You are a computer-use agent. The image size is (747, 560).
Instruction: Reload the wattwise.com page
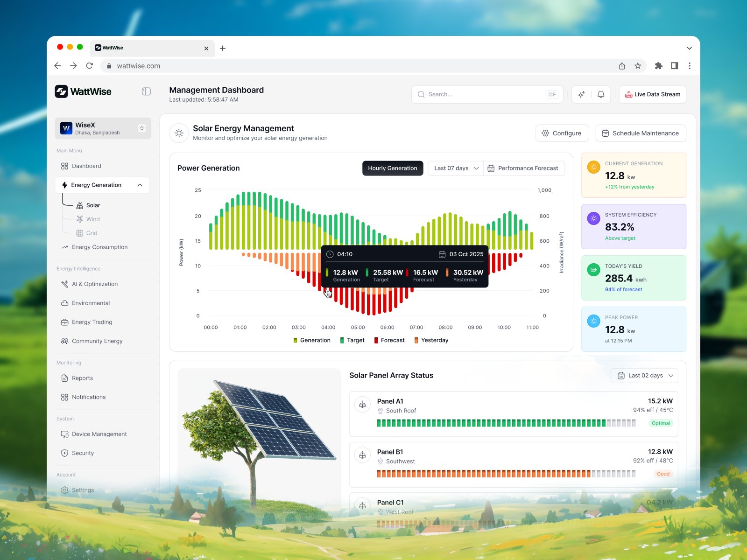coord(90,66)
